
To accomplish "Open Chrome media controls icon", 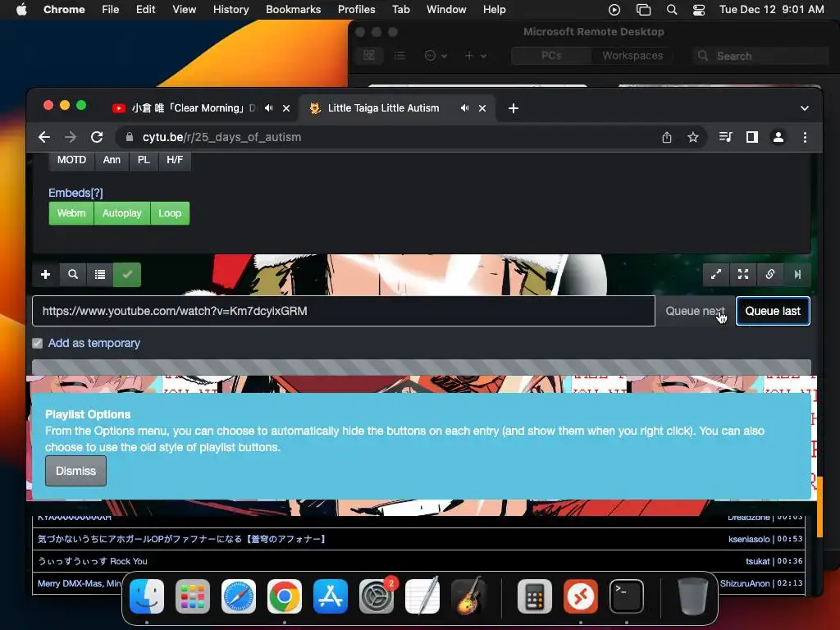I will click(725, 138).
